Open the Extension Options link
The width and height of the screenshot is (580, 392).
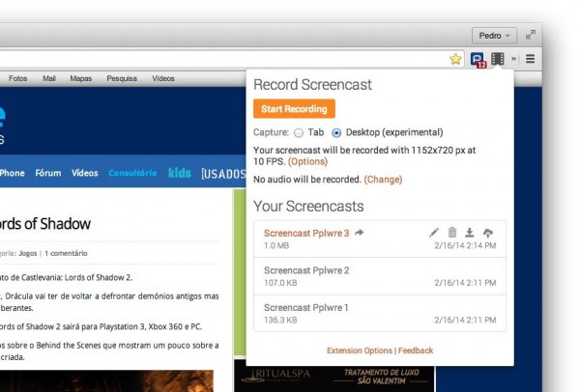pyautogui.click(x=360, y=350)
